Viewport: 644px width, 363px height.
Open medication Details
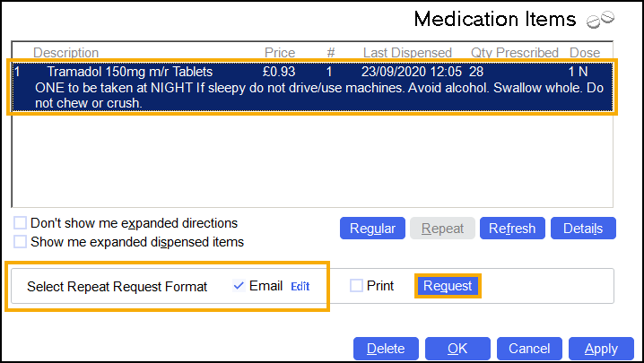coord(583,229)
